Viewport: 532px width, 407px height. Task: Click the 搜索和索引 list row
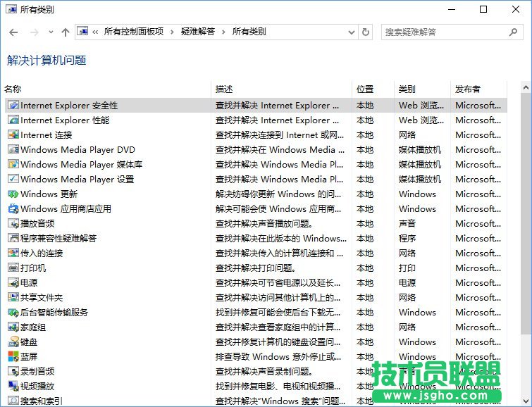coord(256,401)
